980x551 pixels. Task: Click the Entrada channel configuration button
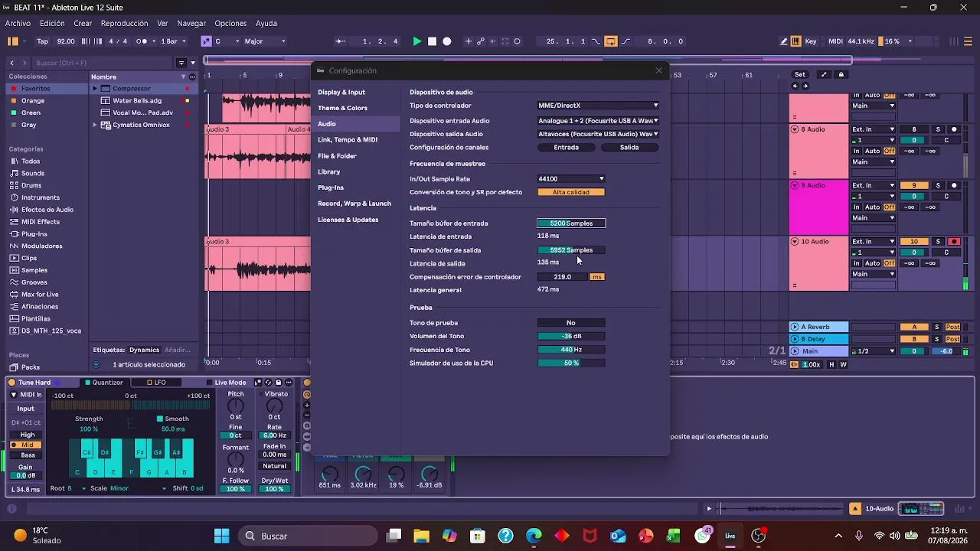click(567, 148)
